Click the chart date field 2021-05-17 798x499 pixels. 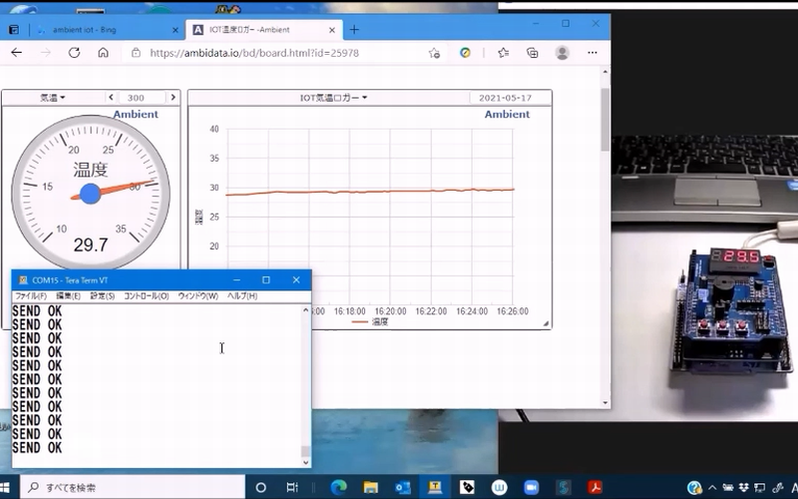(x=505, y=98)
